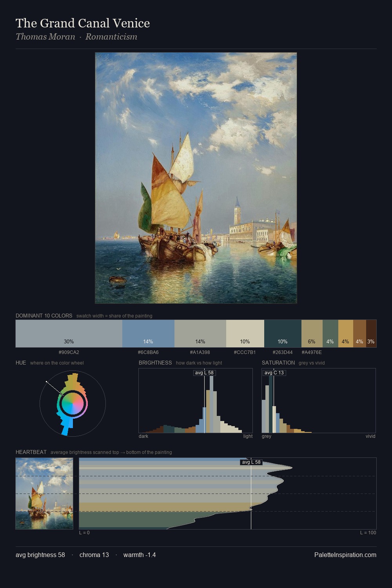Click the 'HEARTBEAT' section heading
The height and width of the screenshot is (588, 392).
pyautogui.click(x=31, y=452)
